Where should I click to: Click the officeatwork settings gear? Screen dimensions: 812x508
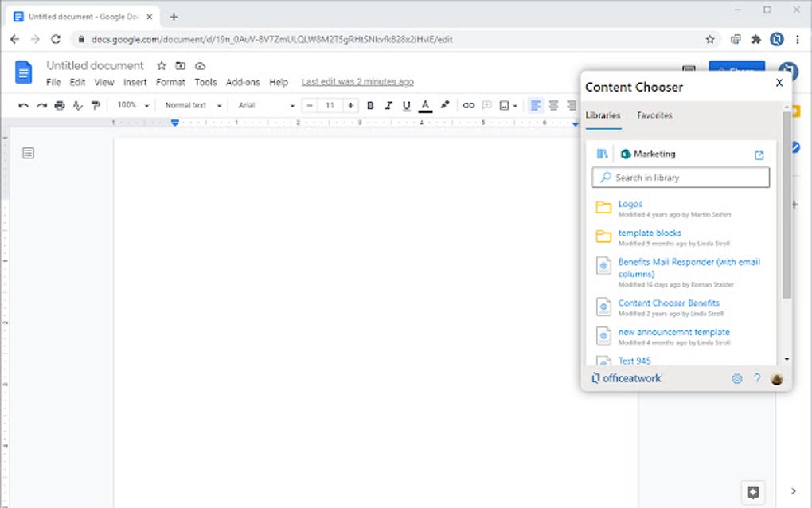pyautogui.click(x=736, y=378)
